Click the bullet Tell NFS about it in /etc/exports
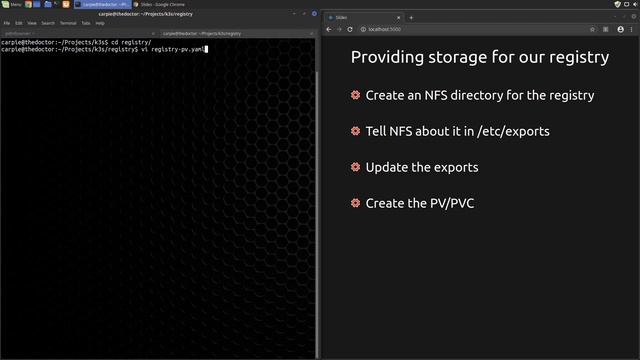The height and width of the screenshot is (360, 640). click(457, 131)
